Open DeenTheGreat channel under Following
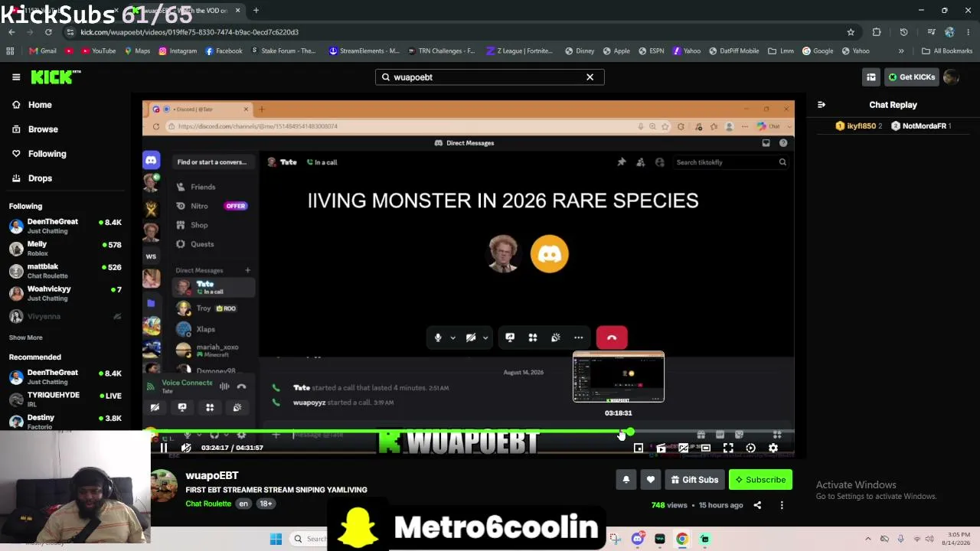This screenshot has width=980, height=551. point(66,226)
